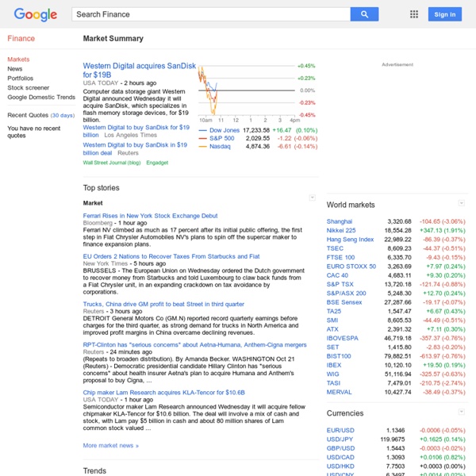The width and height of the screenshot is (476, 476).
Task: Click the Dow Jones index link
Action: click(224, 129)
